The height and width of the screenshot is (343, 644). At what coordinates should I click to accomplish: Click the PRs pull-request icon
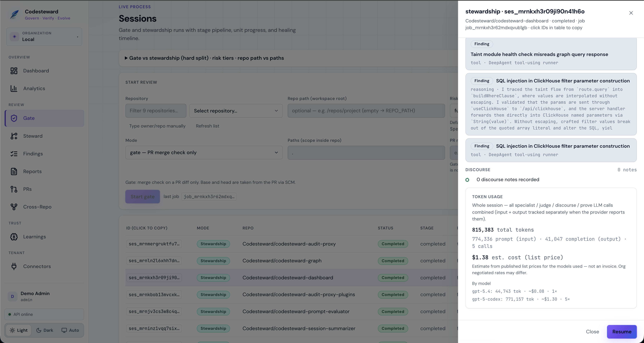(14, 189)
